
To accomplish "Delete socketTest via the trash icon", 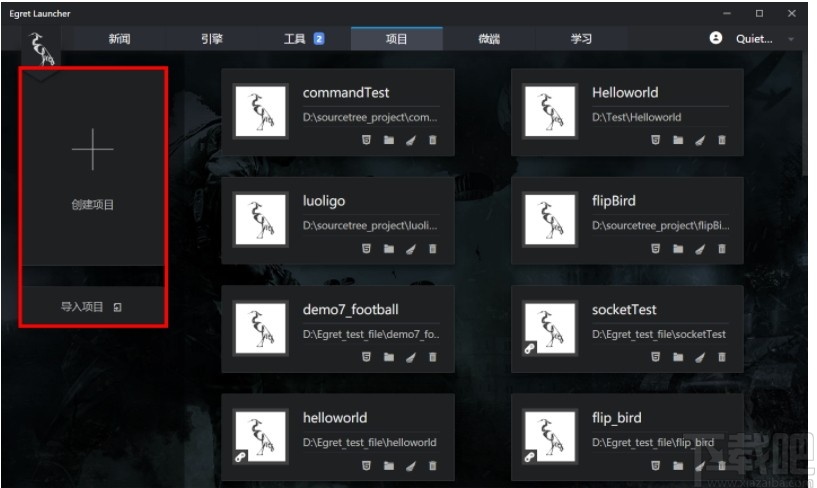I will tap(722, 357).
